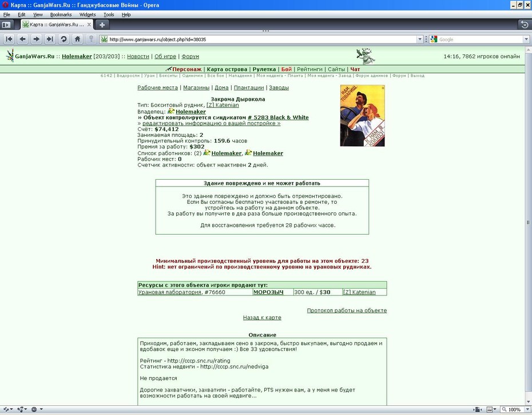Open the Tools menu
The height and width of the screenshot is (415, 532).
109,15
